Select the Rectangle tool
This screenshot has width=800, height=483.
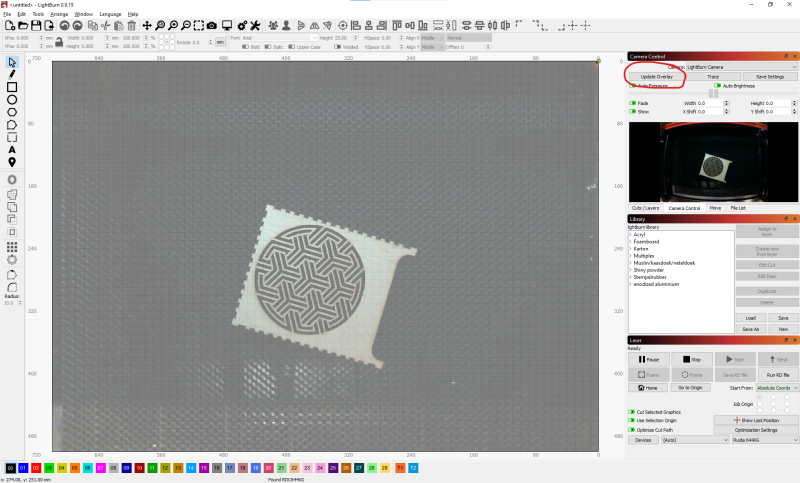[12, 87]
